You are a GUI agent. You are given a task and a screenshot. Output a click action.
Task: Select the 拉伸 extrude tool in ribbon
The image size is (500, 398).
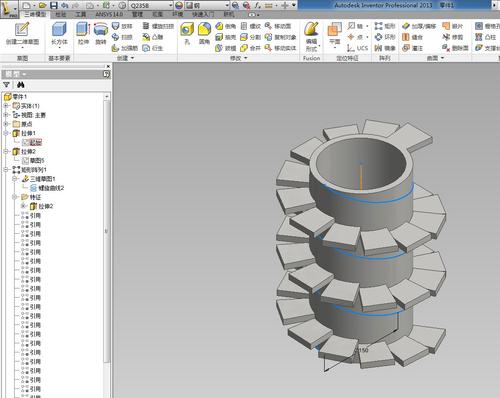83,33
